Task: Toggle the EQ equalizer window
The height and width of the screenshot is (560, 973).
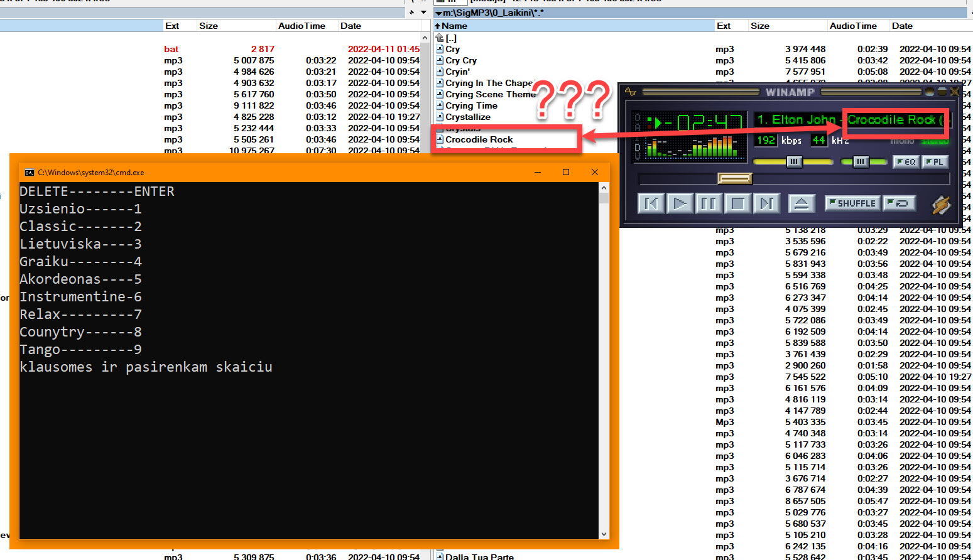Action: [906, 162]
